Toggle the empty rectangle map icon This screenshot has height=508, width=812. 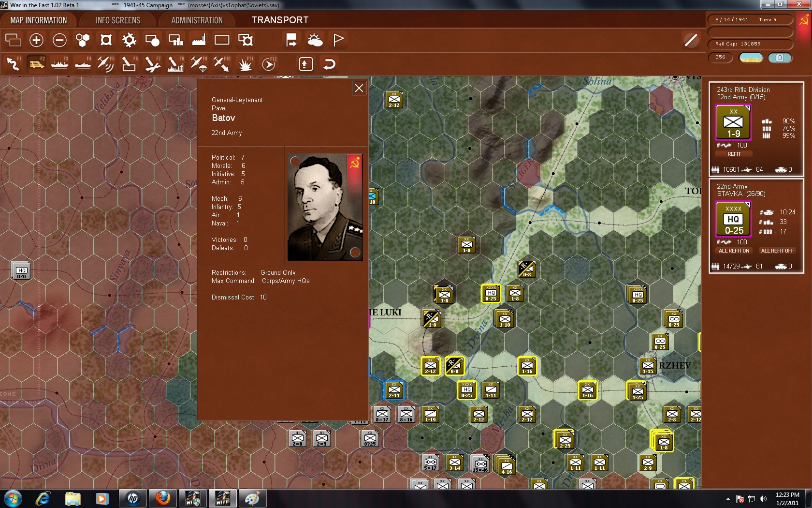[222, 40]
